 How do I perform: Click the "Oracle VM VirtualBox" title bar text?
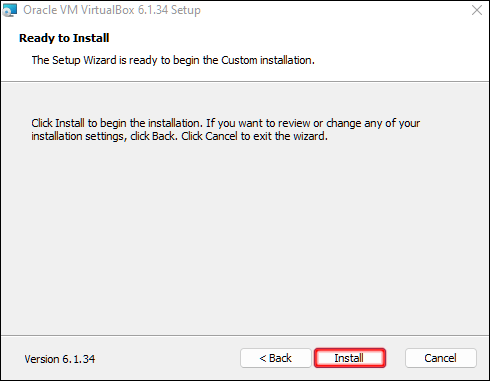79,10
